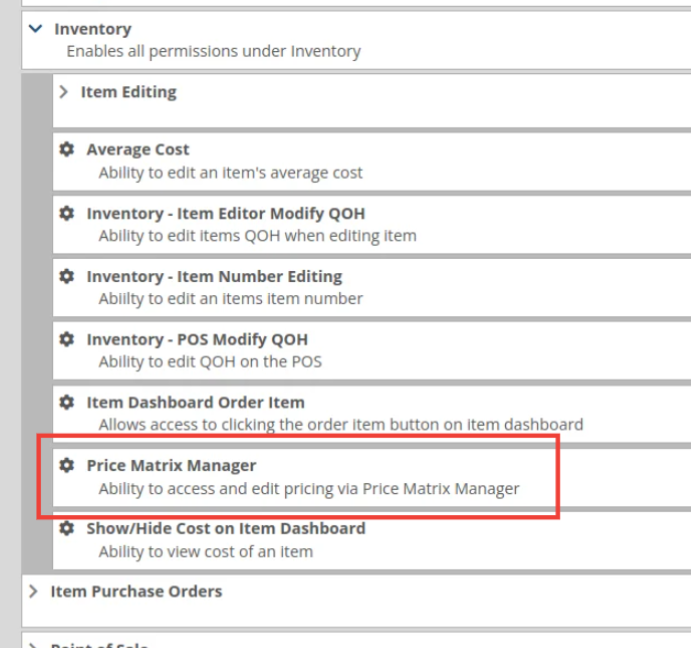Expand the Item Editing chevron
691x648 pixels.
pyautogui.click(x=64, y=92)
